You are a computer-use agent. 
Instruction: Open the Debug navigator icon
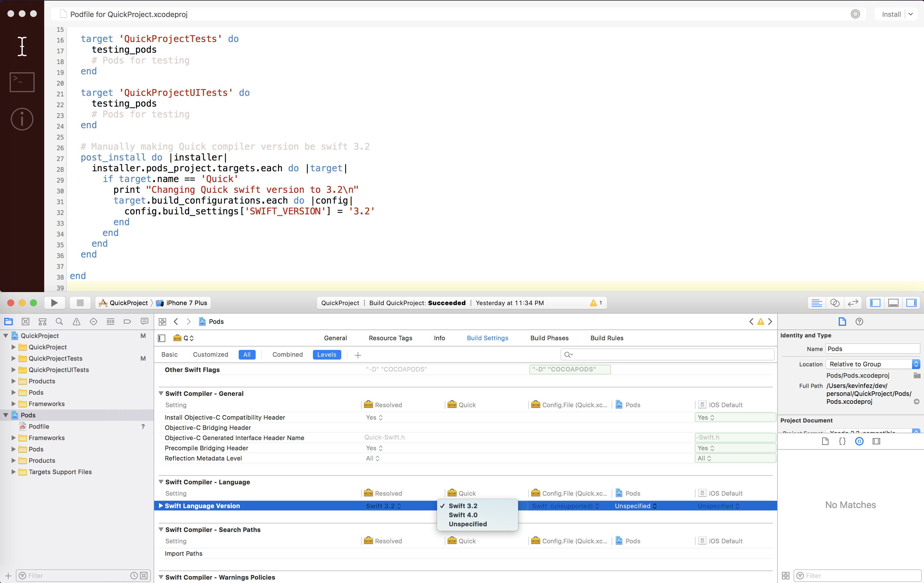pyautogui.click(x=111, y=322)
